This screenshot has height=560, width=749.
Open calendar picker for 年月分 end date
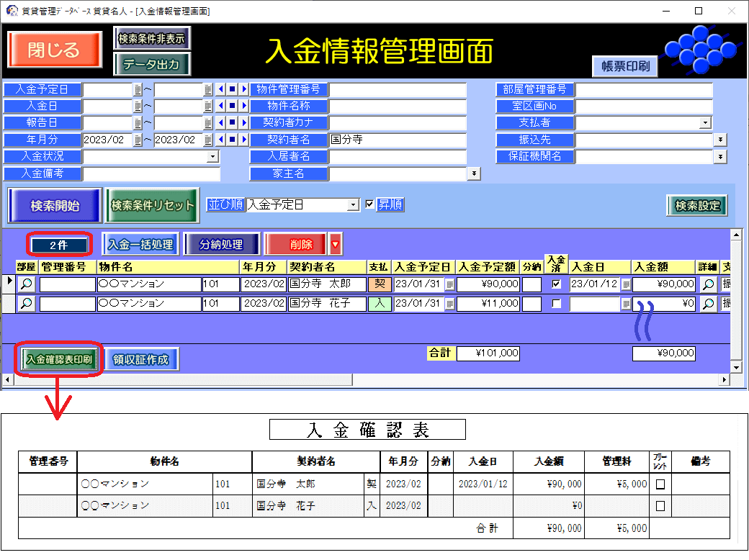208,140
